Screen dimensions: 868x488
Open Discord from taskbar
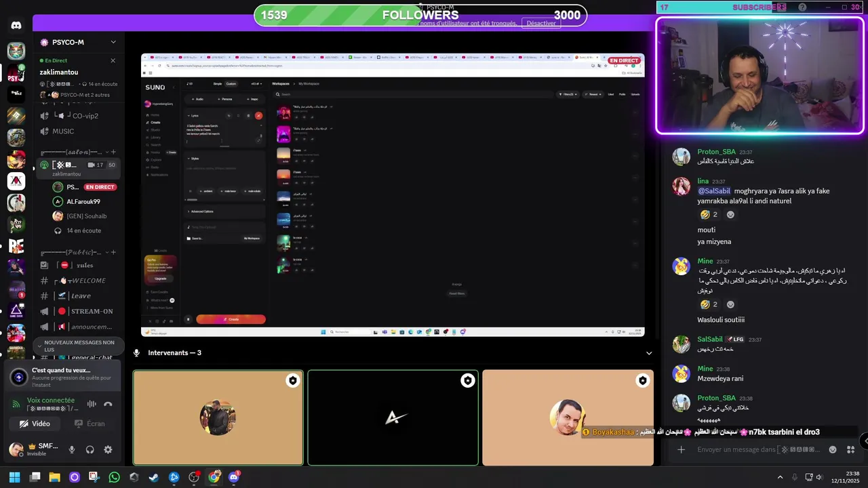pos(234,477)
